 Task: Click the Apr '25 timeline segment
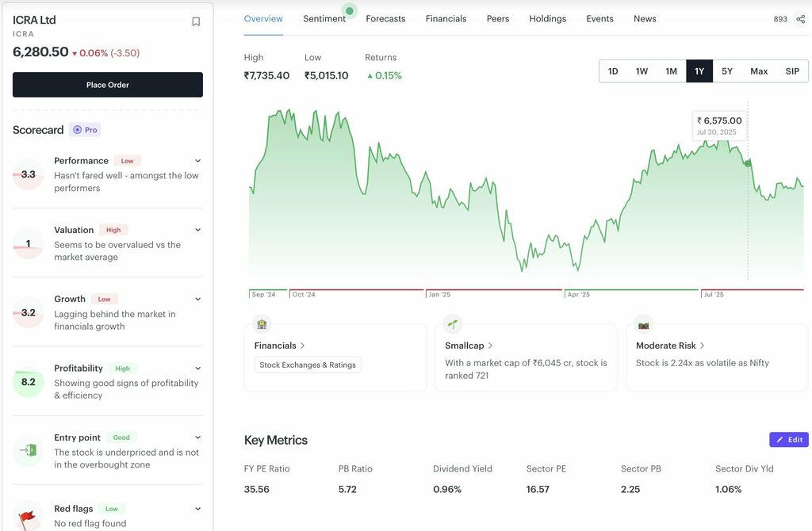pyautogui.click(x=631, y=293)
